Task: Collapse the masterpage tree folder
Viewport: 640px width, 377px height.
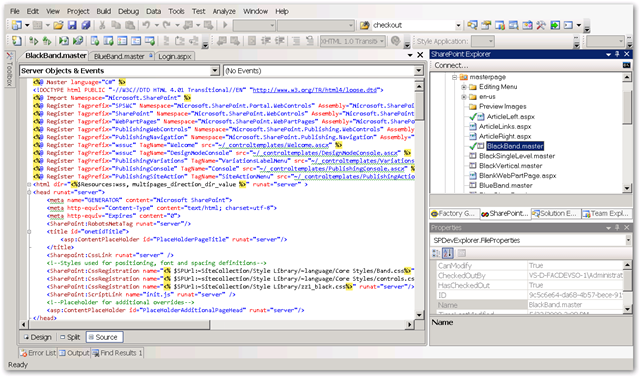Action: [x=454, y=77]
